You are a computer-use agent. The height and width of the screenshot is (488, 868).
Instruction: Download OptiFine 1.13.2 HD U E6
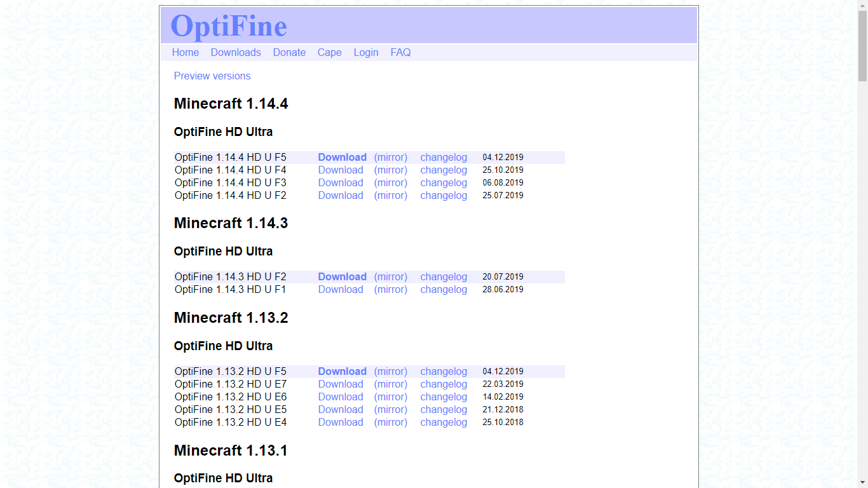click(341, 397)
